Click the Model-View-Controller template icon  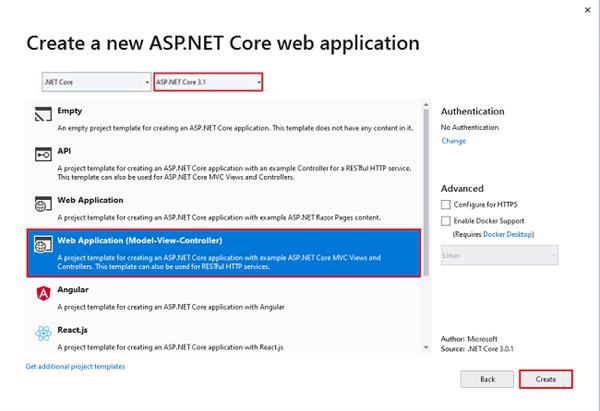[x=42, y=245]
